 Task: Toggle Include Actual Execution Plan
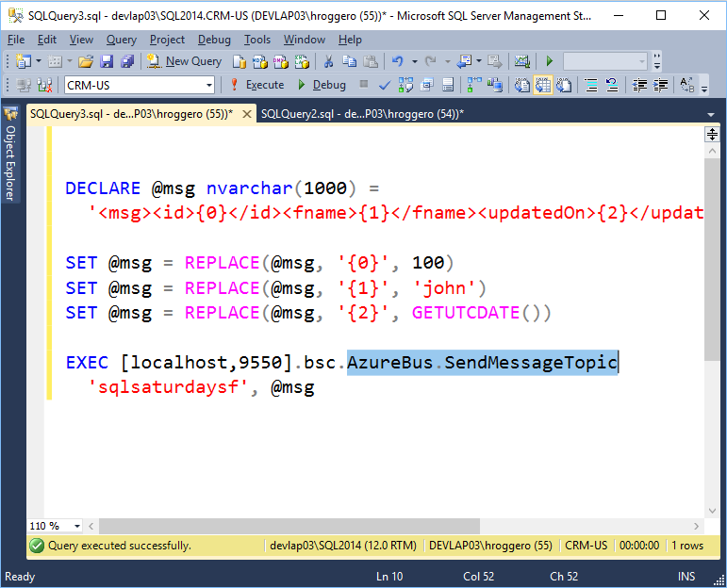click(x=474, y=85)
